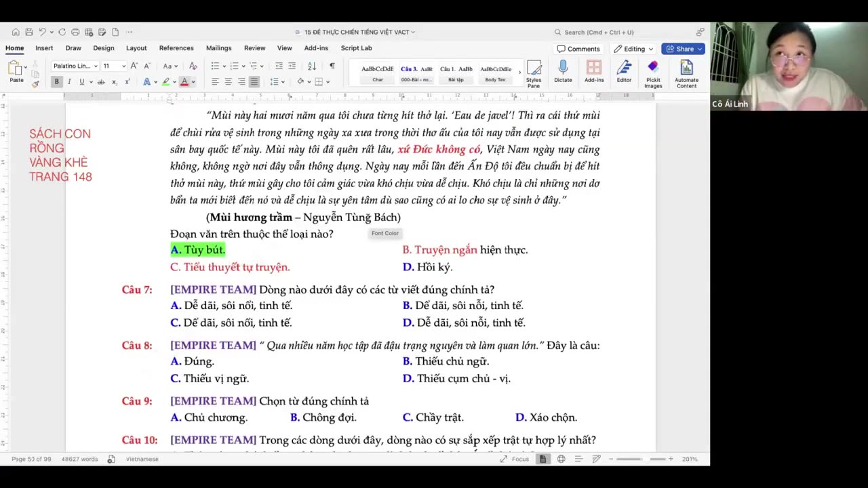The width and height of the screenshot is (868, 488).
Task: Click the New document icon
Action: point(115,32)
